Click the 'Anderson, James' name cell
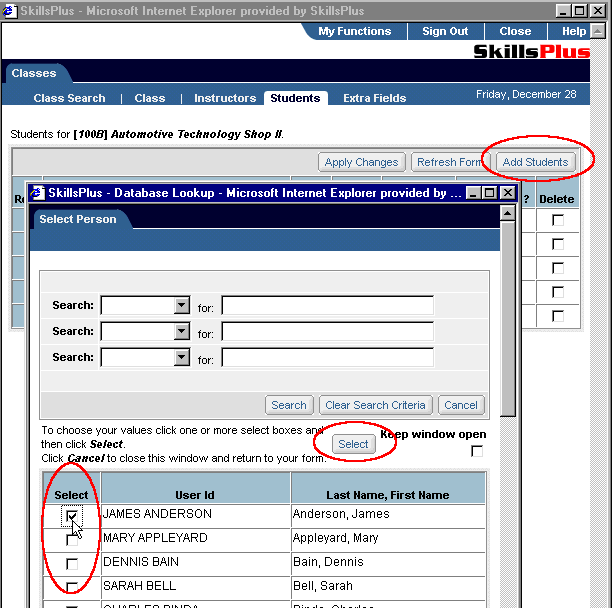Viewport: 612px width, 608px height. coord(388,516)
